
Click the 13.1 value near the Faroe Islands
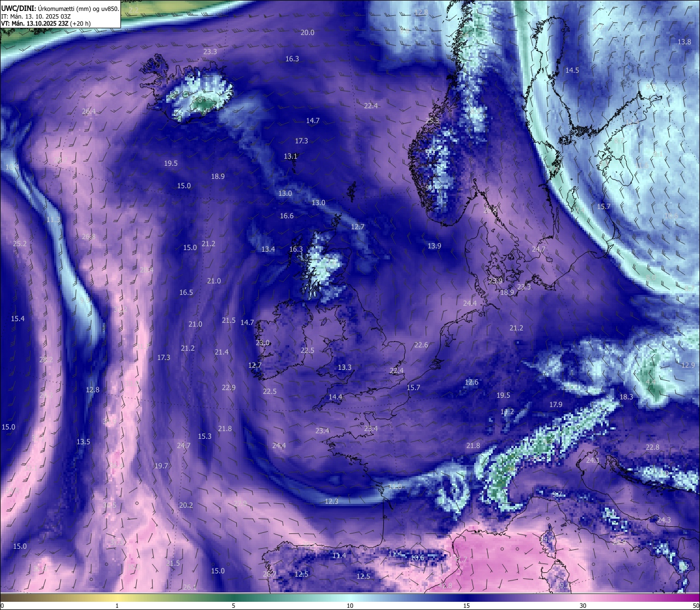point(290,156)
